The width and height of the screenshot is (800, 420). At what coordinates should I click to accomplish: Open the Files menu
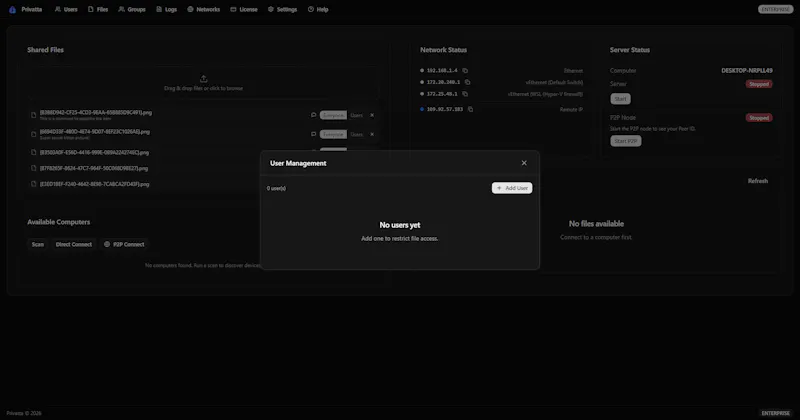98,9
